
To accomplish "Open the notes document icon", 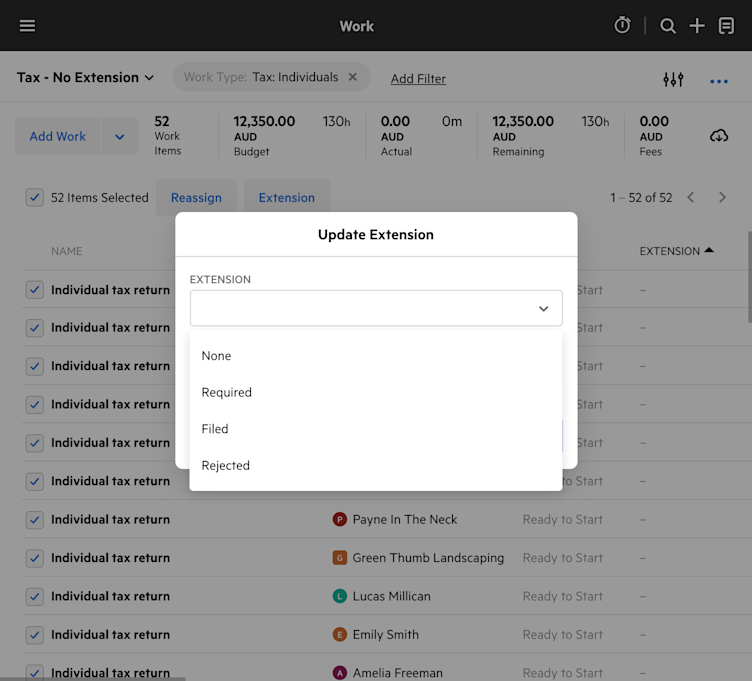I will [726, 26].
